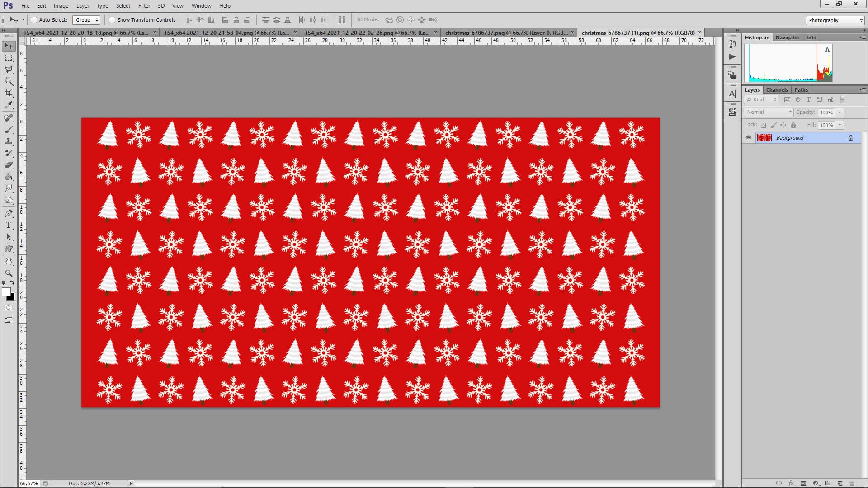The height and width of the screenshot is (488, 868).
Task: Select the Smudge tool
Action: (x=9, y=188)
